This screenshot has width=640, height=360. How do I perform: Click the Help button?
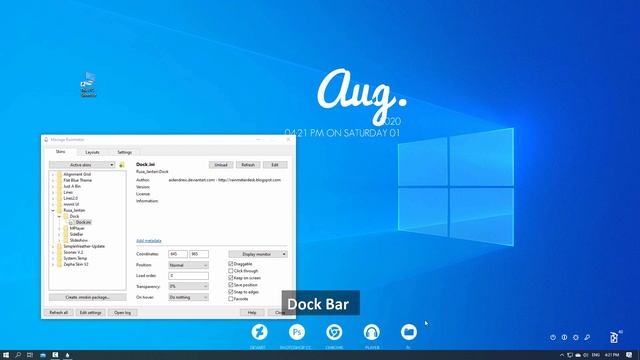point(252,313)
